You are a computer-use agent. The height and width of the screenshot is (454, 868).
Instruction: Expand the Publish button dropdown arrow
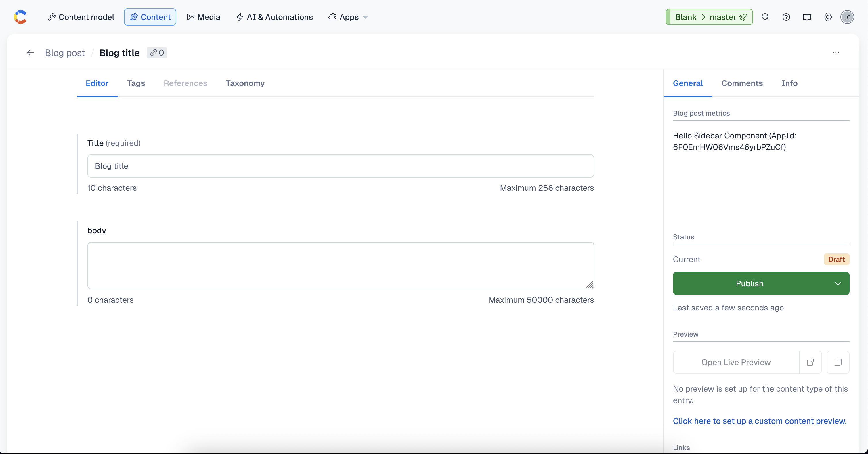(x=838, y=283)
